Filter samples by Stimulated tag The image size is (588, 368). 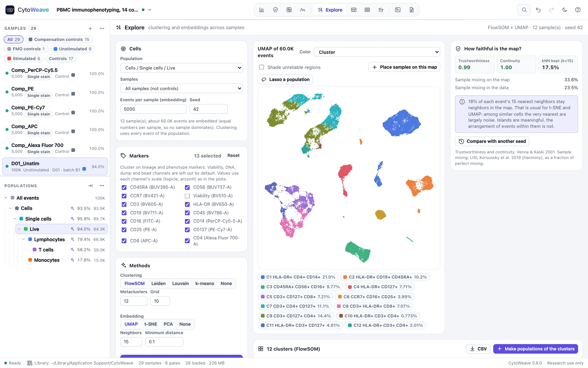[x=24, y=59]
